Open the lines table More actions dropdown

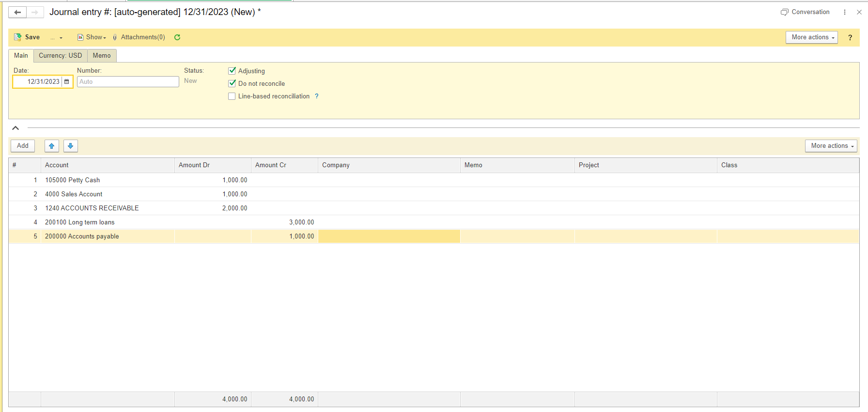[831, 146]
